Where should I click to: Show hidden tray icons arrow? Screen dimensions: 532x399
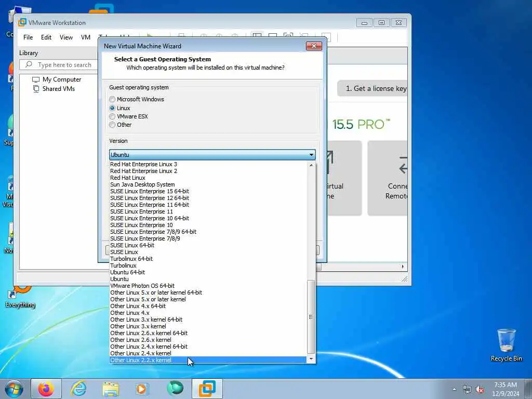click(x=454, y=390)
